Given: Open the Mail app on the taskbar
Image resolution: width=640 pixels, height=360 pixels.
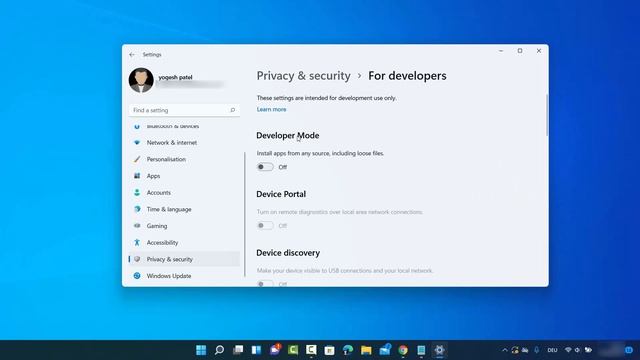Looking at the screenshot, I should click(385, 350).
